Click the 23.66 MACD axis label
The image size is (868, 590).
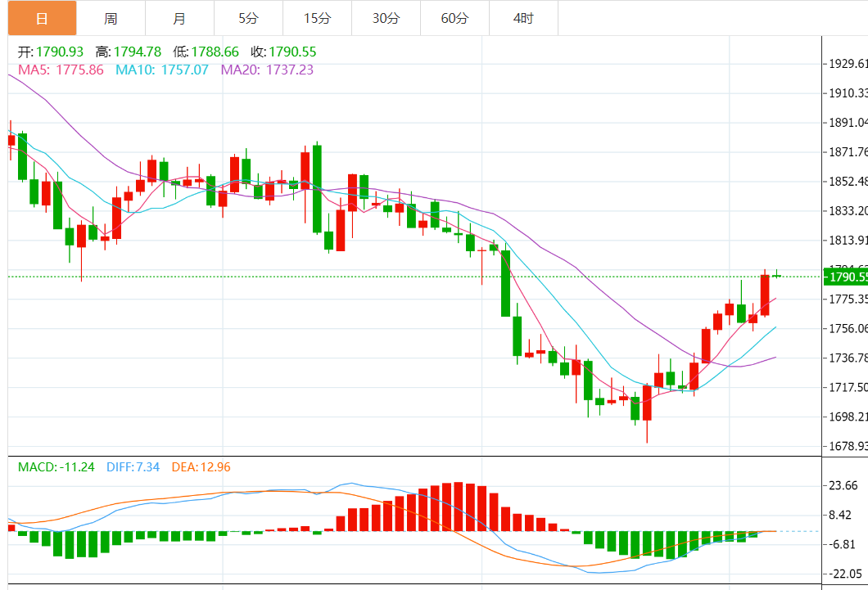843,485
